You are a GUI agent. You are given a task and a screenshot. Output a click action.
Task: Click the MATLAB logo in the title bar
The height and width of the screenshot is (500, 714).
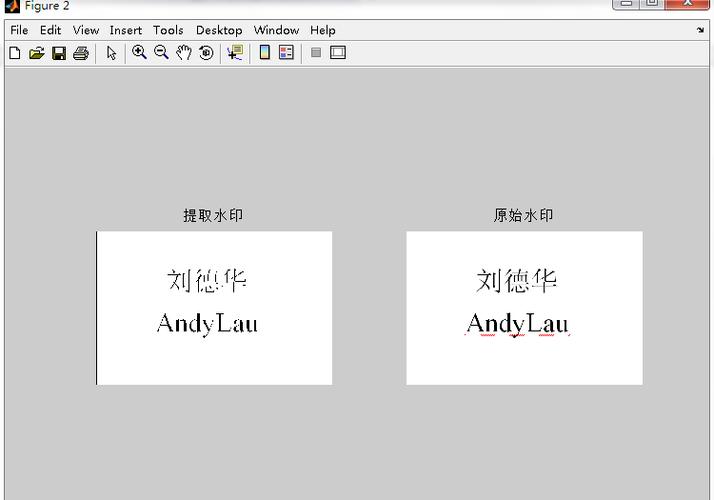click(x=12, y=6)
